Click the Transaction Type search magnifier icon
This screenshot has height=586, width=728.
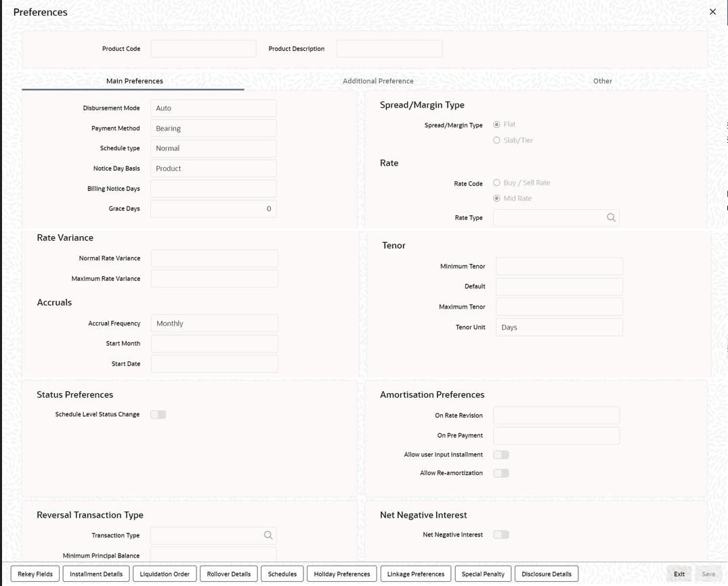(268, 535)
